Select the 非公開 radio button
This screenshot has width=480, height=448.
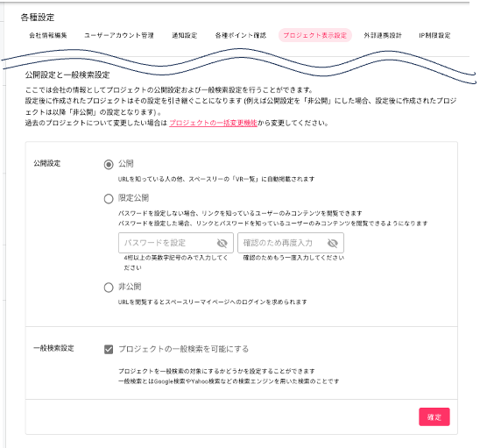[x=109, y=288]
